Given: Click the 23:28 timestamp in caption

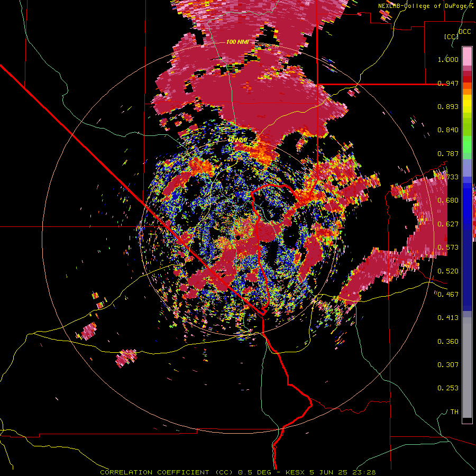Looking at the screenshot, I should pyautogui.click(x=364, y=472).
